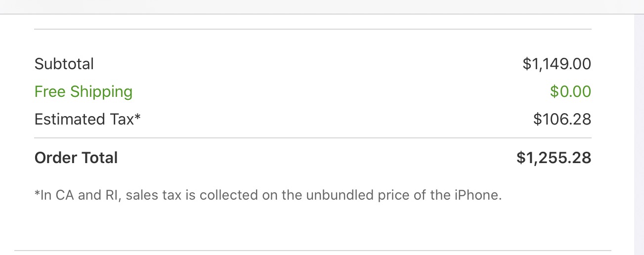This screenshot has height=255, width=644.
Task: Click the divider line above Order Total
Action: [313, 138]
